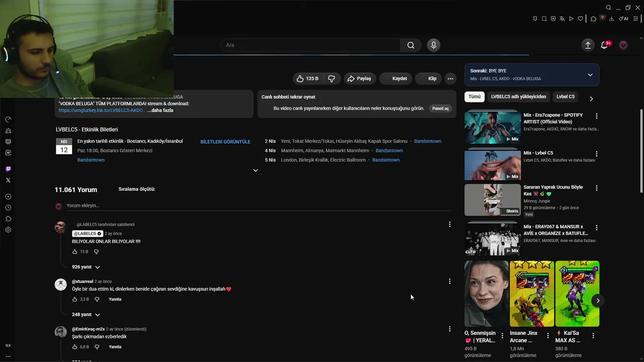Open options for Mix - Lvbel C5 video

click(x=597, y=154)
